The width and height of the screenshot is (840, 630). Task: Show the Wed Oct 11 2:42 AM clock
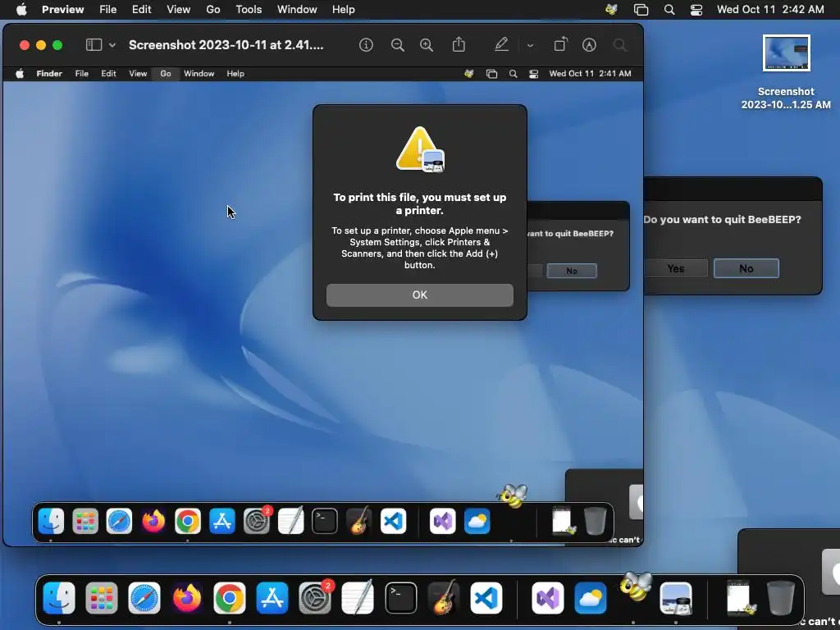(x=770, y=9)
